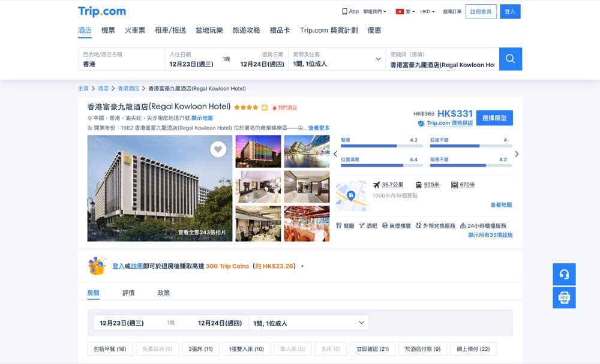The width and height of the screenshot is (600, 364).
Task: Click the gold award badge after stars
Action: (x=265, y=108)
